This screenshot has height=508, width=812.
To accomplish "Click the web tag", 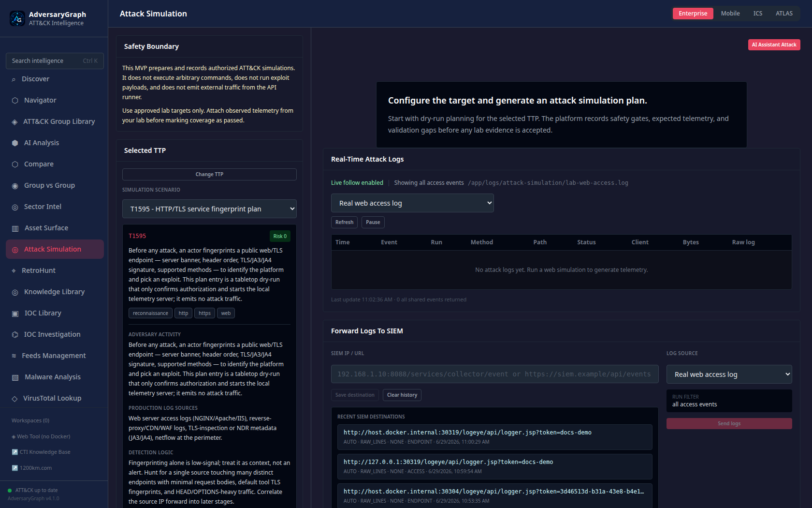I will [x=226, y=313].
